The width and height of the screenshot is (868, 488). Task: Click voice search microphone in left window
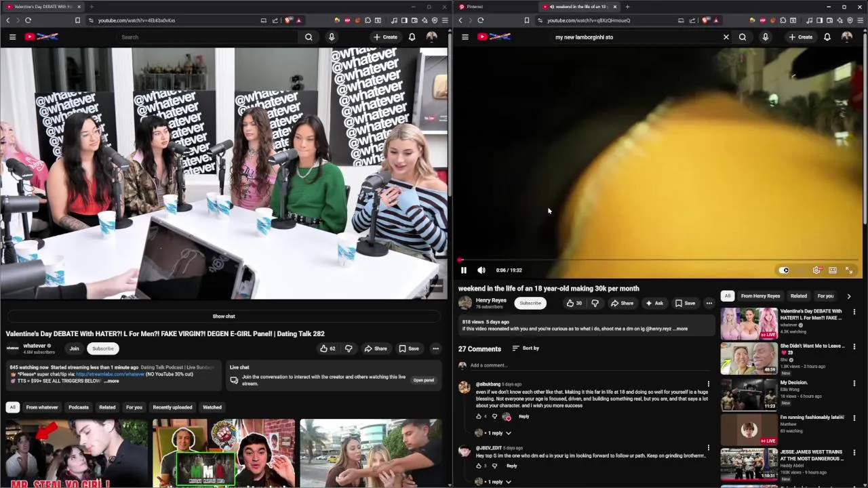(332, 37)
